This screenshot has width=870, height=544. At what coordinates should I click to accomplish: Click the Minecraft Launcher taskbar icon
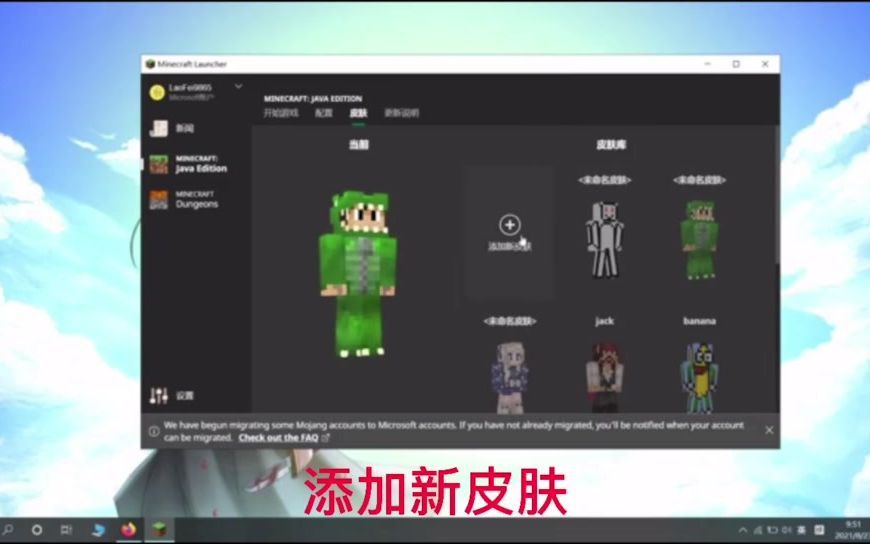(x=160, y=530)
